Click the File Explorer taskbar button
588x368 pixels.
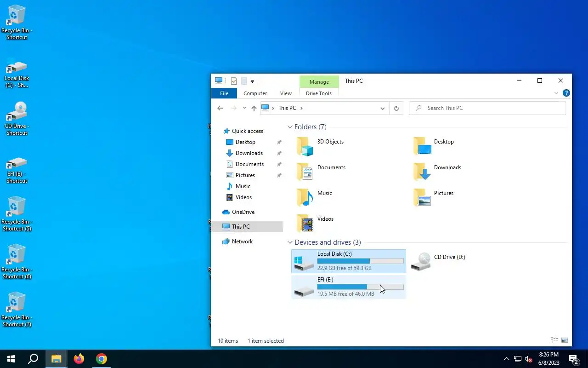coord(56,359)
